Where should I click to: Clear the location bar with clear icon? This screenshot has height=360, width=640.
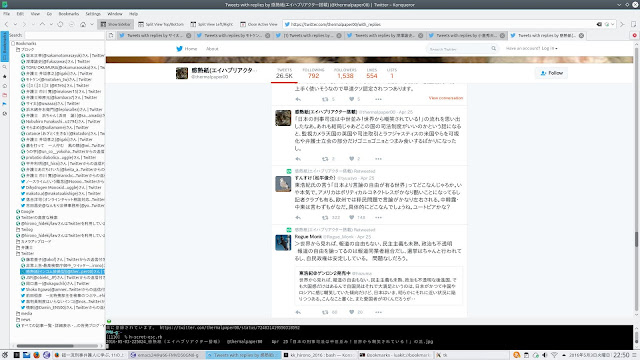(x=599, y=24)
